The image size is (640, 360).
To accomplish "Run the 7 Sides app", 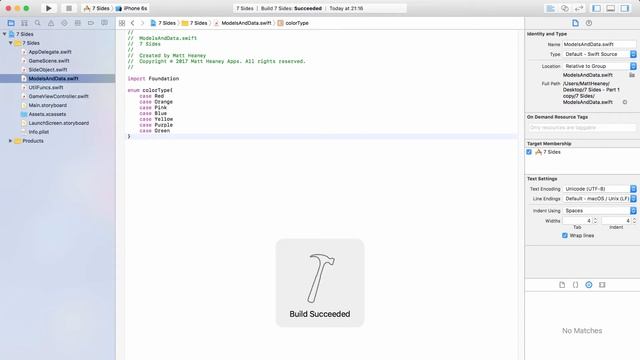I will tap(49, 8).
